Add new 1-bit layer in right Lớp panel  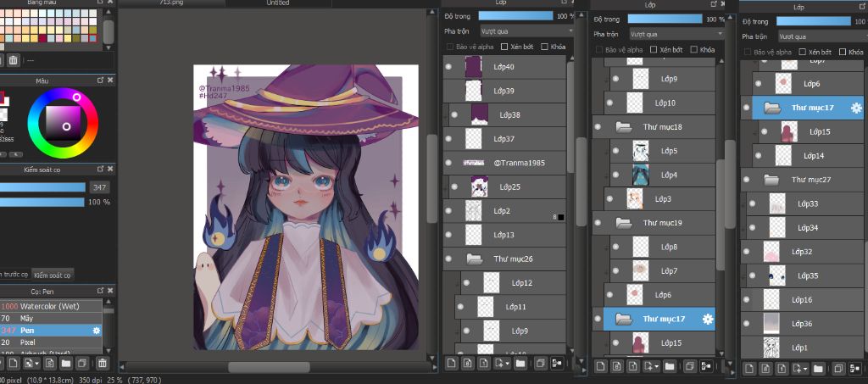point(782,368)
